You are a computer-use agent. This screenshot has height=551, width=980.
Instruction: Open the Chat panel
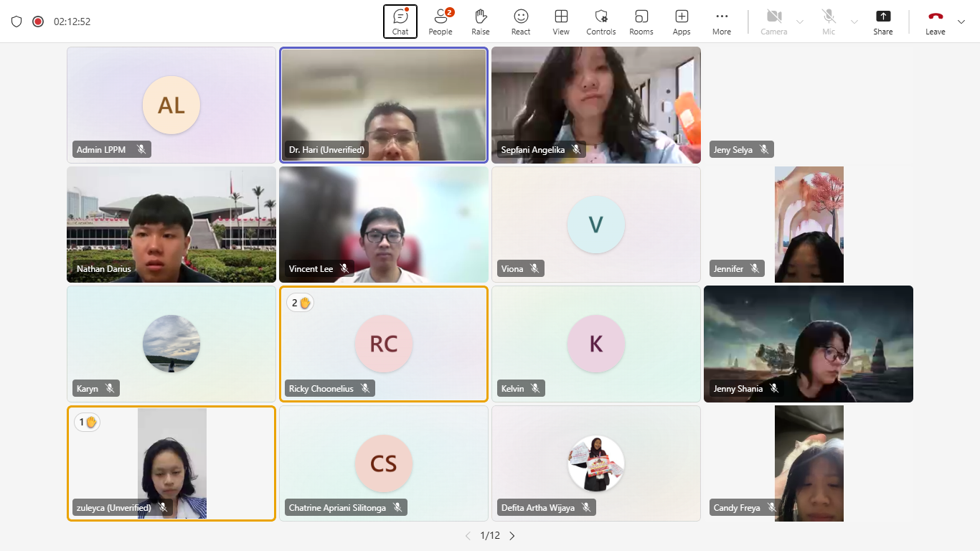tap(400, 22)
